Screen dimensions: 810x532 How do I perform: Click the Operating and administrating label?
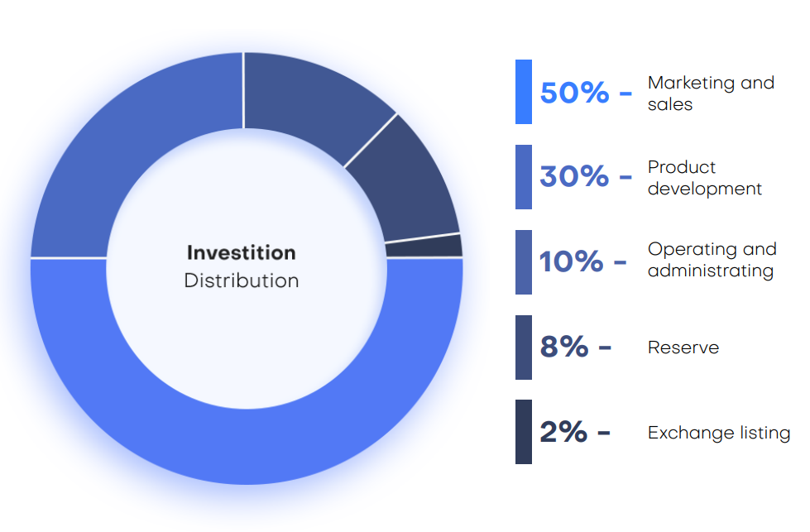(x=712, y=260)
